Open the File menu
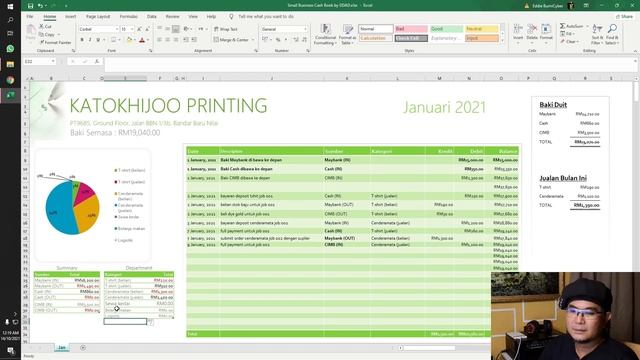This screenshot has width=640, height=360. (x=30, y=17)
